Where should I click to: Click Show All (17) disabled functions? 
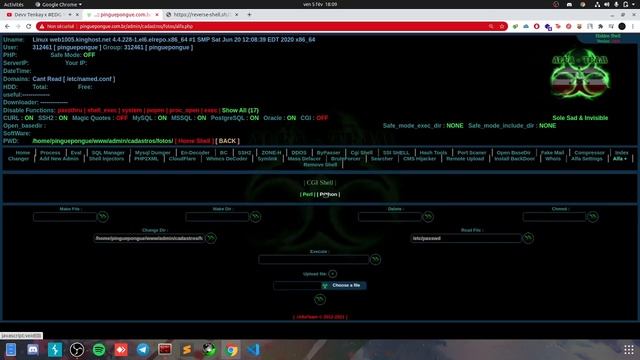(240, 110)
